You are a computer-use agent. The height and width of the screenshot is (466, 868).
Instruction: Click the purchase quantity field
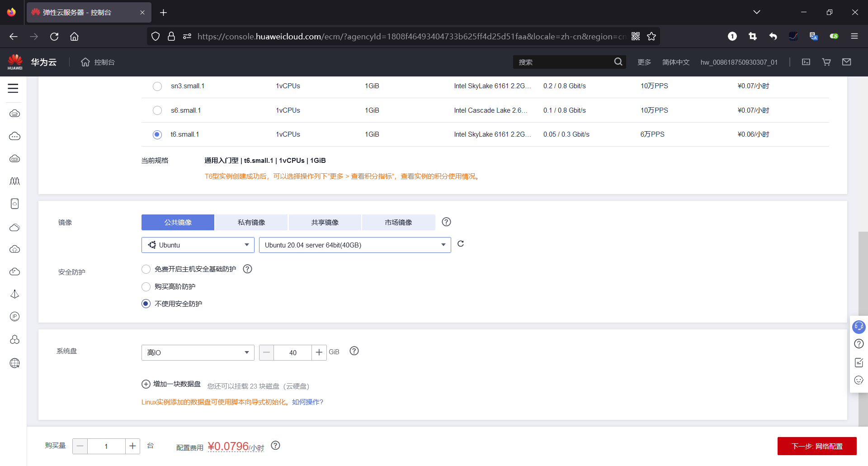106,446
